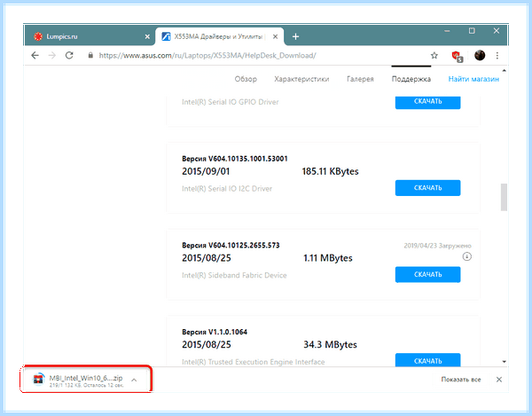Select text Версия V604.10135.1001.53001
The height and width of the screenshot is (416, 532).
click(235, 159)
